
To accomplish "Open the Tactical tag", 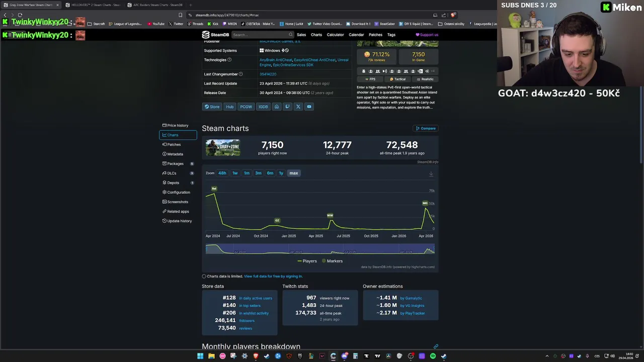I will point(397,79).
